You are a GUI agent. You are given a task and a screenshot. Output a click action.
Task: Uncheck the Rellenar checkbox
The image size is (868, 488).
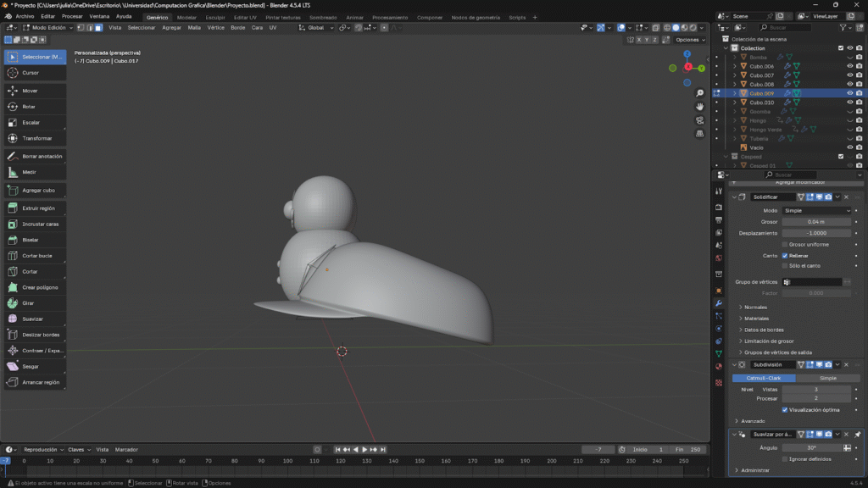785,255
